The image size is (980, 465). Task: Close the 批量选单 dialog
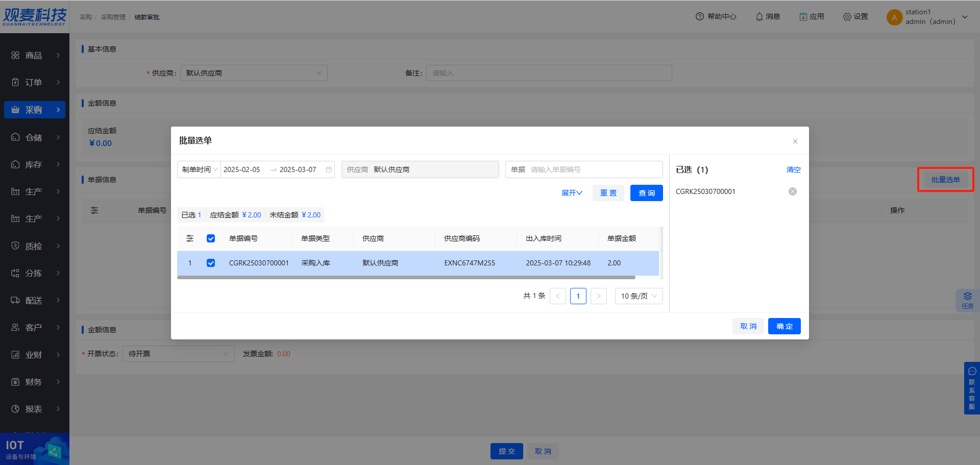click(795, 141)
